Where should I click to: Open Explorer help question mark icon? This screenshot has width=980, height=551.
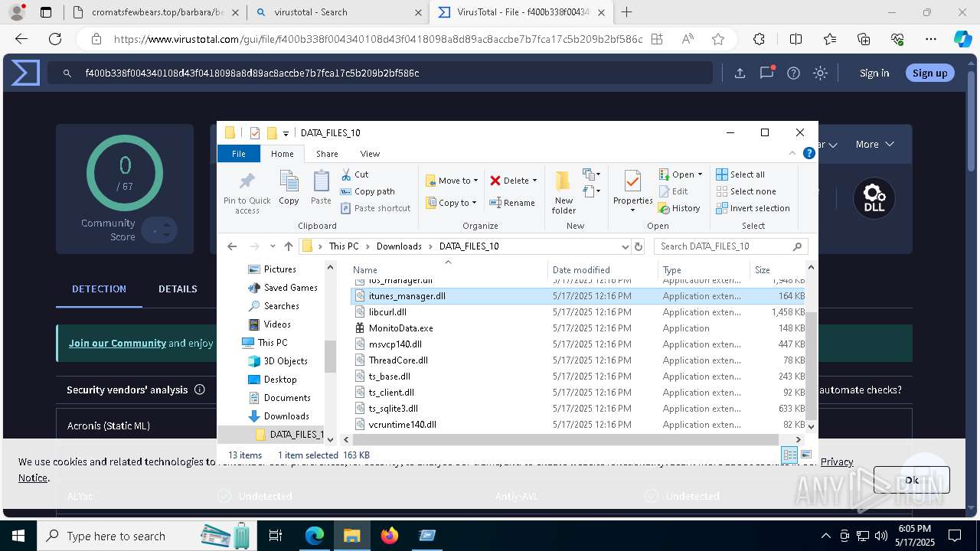[809, 153]
